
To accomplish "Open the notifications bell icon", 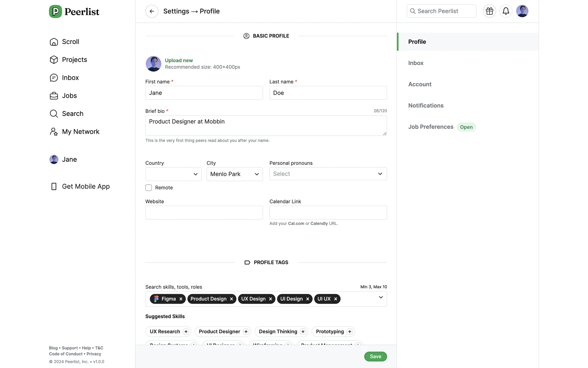I will point(506,11).
